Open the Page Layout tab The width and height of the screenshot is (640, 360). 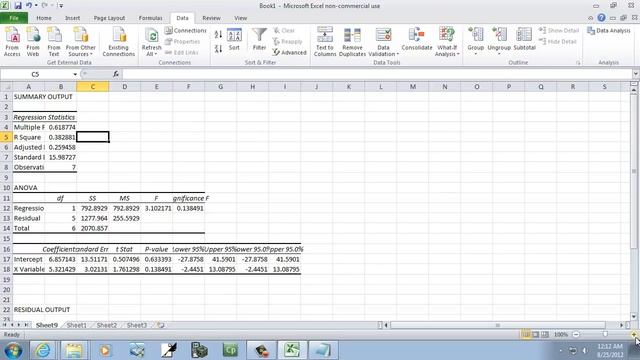click(109, 18)
